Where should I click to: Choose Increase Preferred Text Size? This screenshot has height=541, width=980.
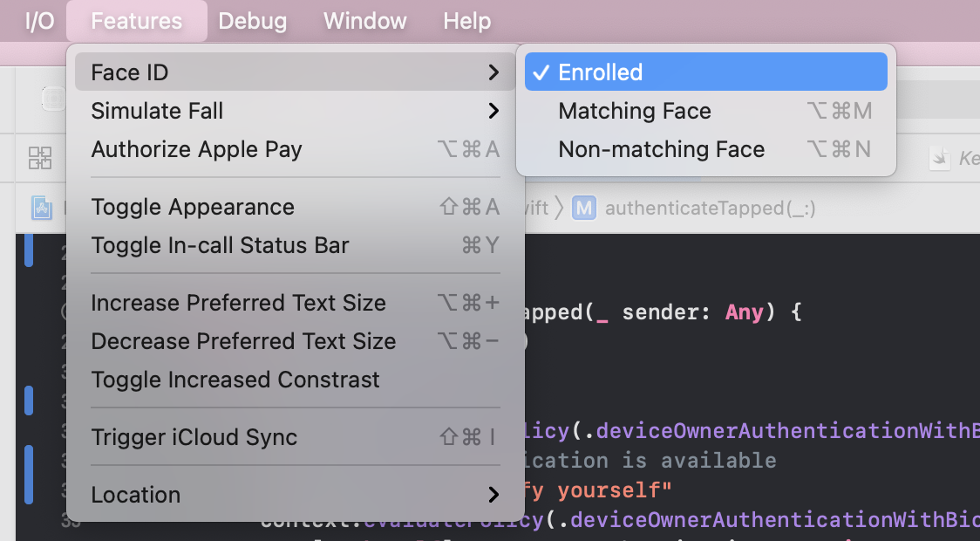click(x=296, y=303)
